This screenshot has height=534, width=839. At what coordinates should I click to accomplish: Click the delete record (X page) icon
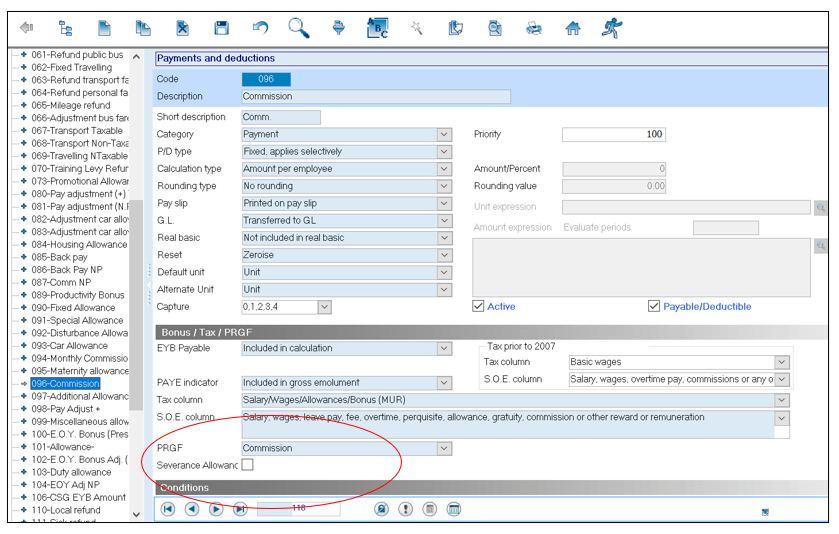(x=182, y=28)
